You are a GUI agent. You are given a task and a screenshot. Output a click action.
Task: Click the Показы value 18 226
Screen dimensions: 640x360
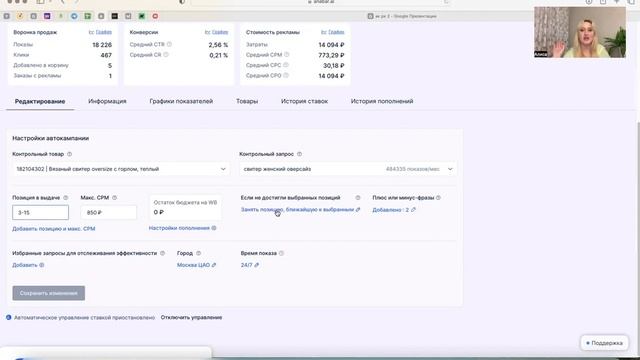pos(102,45)
